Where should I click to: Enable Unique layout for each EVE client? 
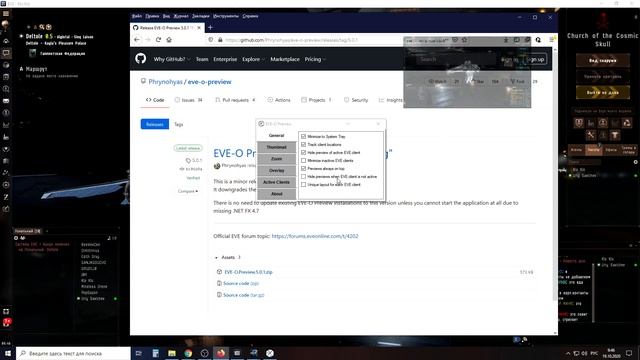pos(303,184)
